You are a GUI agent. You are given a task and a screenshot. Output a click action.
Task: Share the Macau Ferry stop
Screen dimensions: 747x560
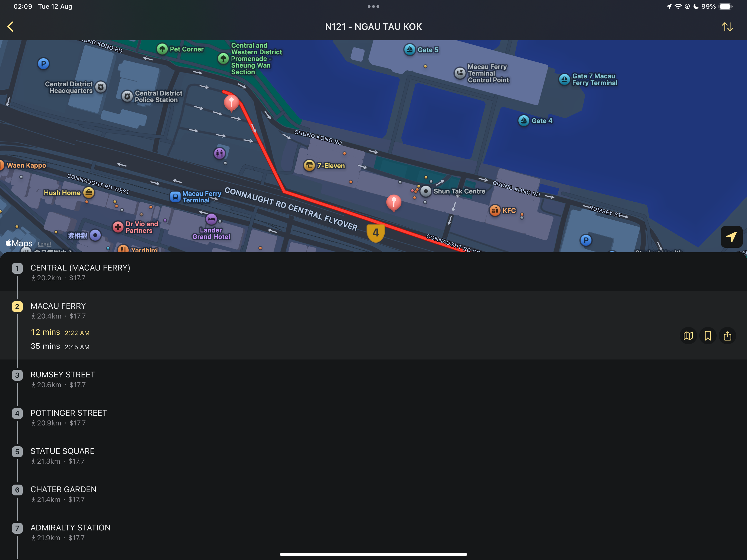point(727,336)
